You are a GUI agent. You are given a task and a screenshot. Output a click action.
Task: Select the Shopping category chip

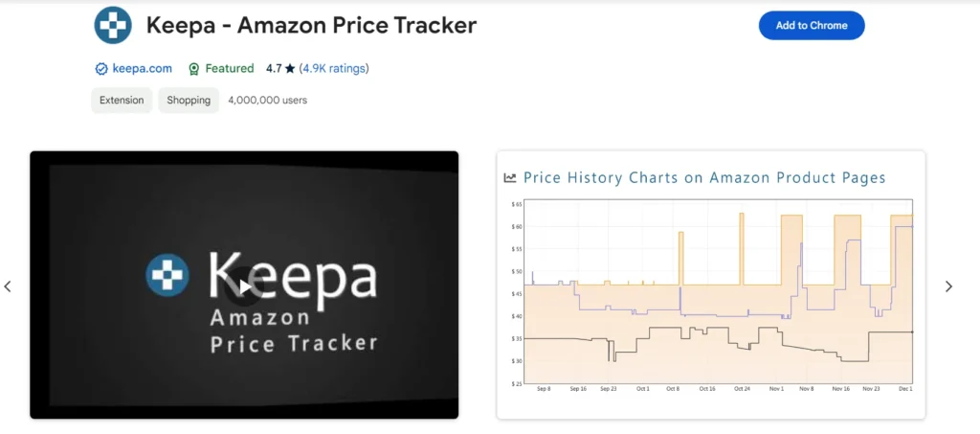[189, 100]
